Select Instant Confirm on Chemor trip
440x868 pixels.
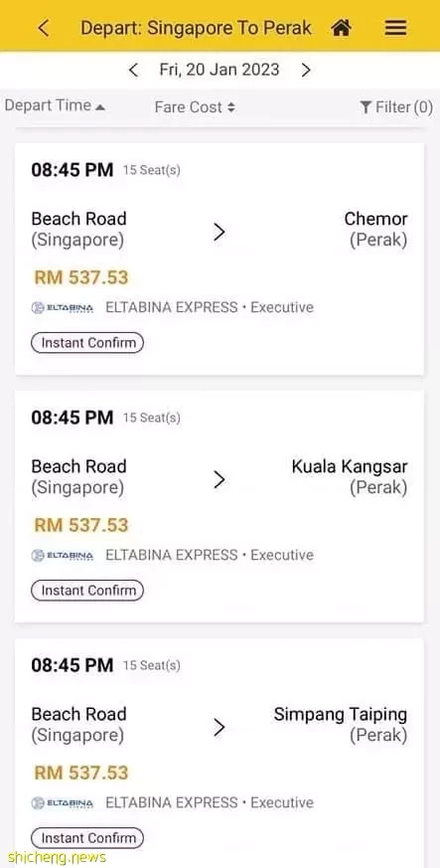(x=87, y=343)
